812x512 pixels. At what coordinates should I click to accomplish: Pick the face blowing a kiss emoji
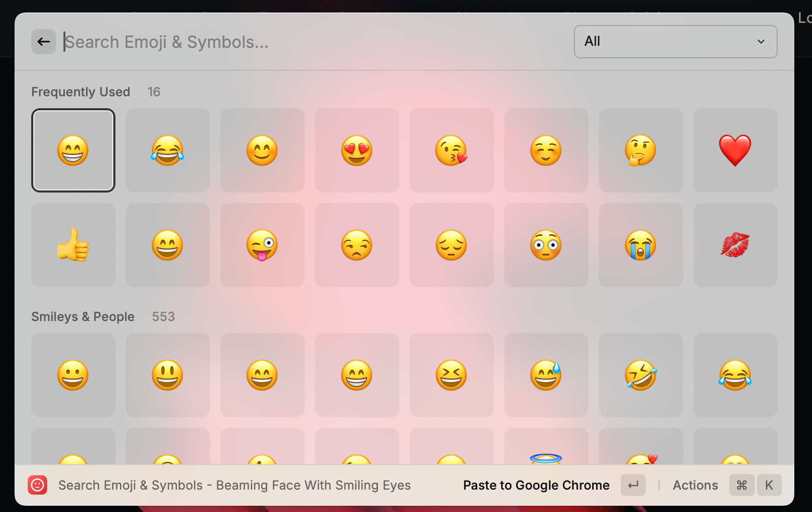point(451,150)
